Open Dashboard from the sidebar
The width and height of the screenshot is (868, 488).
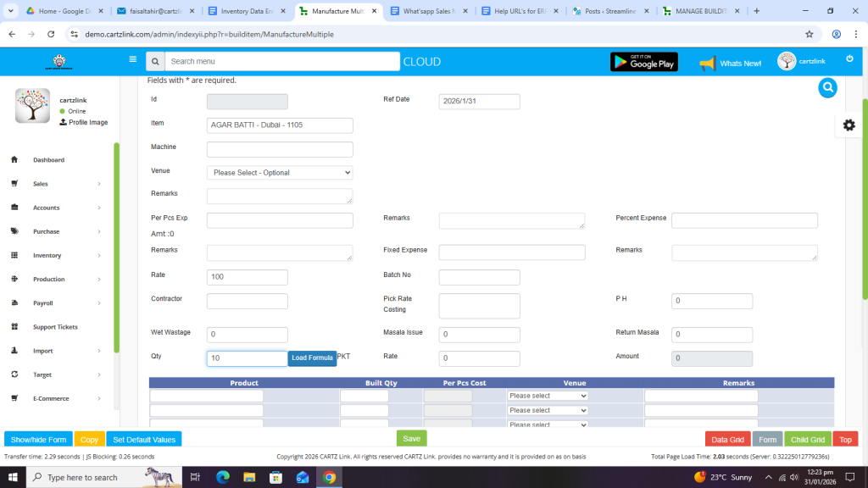pyautogui.click(x=48, y=160)
